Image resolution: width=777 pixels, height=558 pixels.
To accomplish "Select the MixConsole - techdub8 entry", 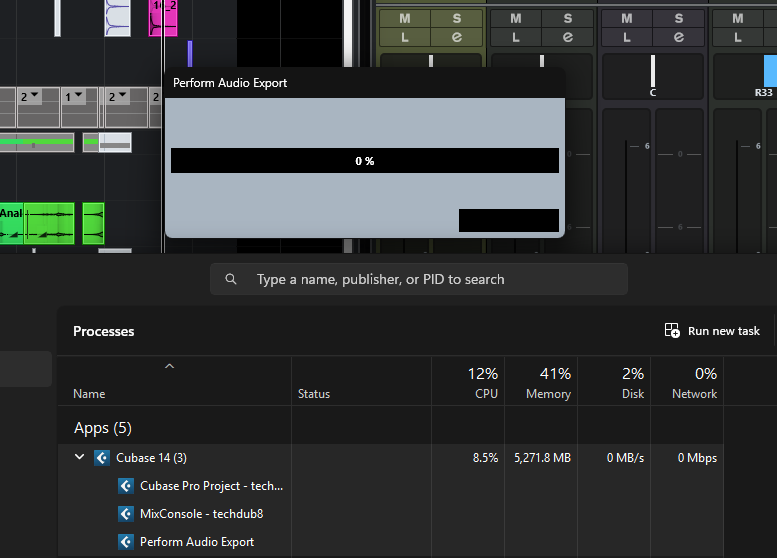I will 202,514.
